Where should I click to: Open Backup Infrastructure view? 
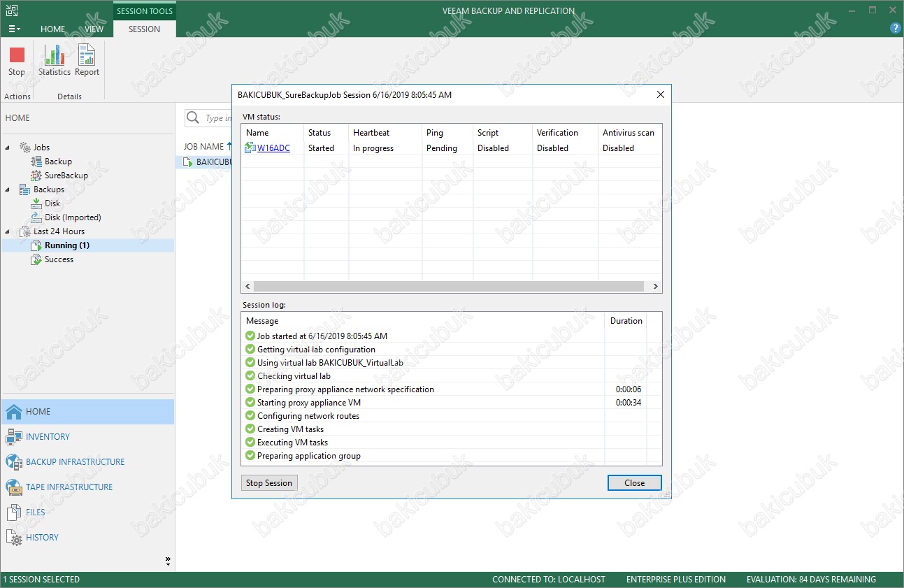[x=75, y=462]
